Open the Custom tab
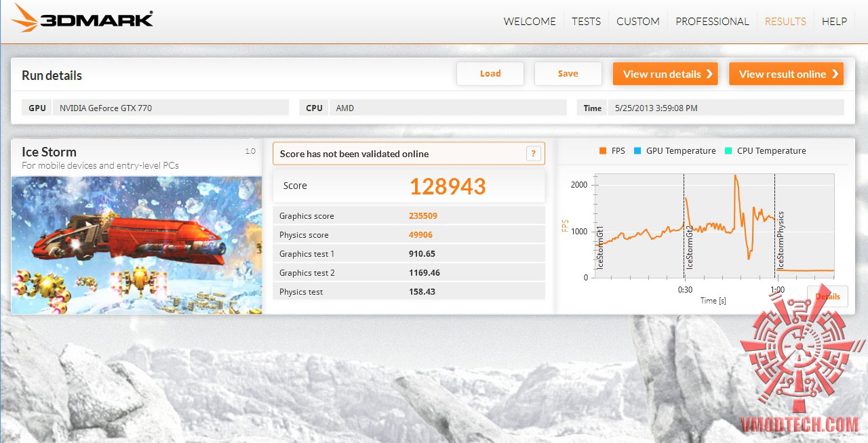The image size is (868, 443). [x=637, y=22]
